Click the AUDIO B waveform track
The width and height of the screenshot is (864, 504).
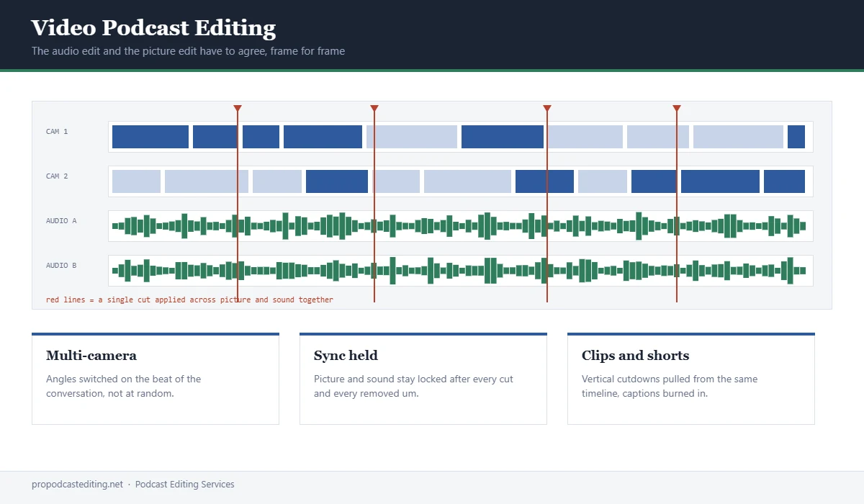[x=461, y=271]
